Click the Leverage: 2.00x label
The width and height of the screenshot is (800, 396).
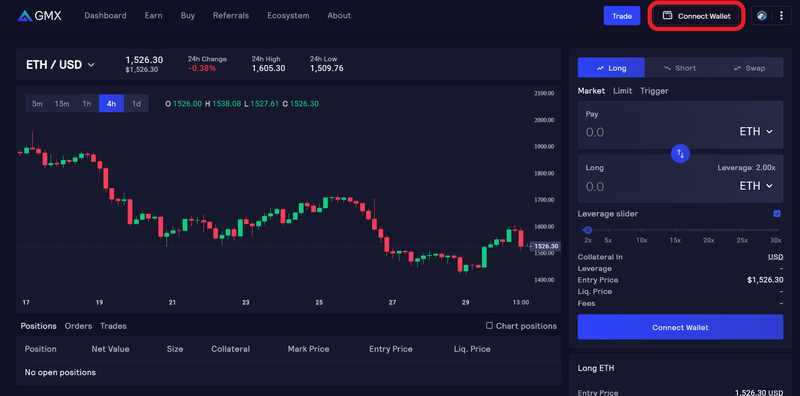(746, 167)
